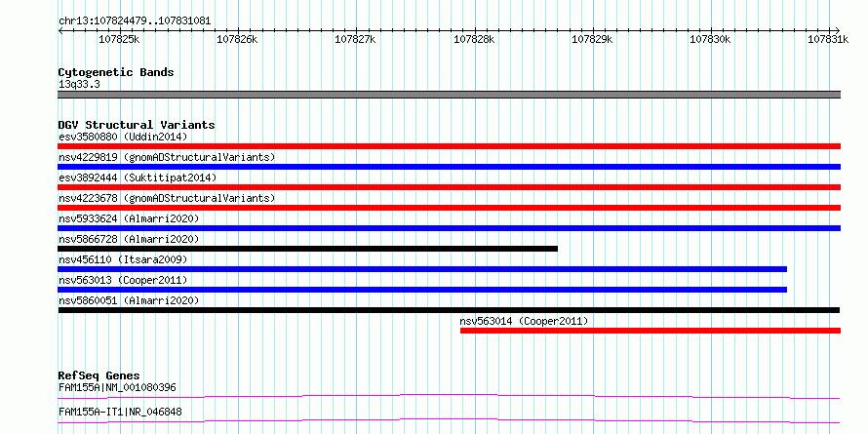Click the esv3892444 (Suktitipat2014) label
Screen dimensions: 868x434
point(138,178)
